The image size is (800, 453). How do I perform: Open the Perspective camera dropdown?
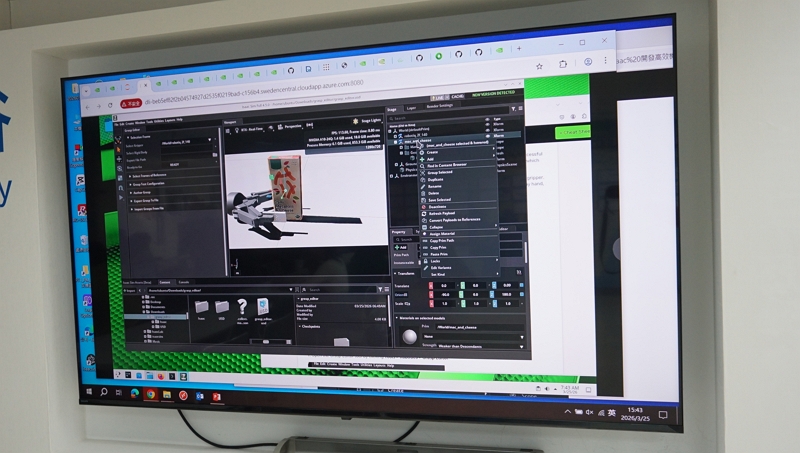tap(289, 126)
